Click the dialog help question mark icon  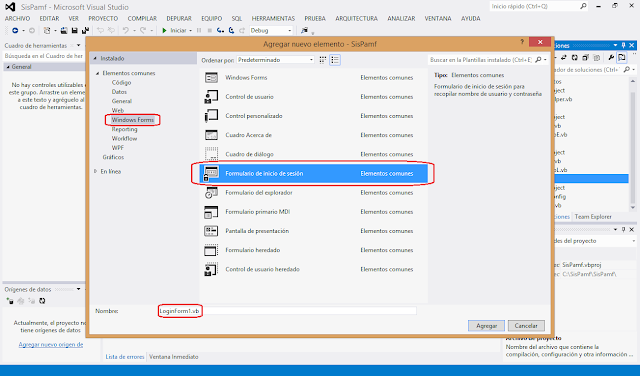click(522, 42)
